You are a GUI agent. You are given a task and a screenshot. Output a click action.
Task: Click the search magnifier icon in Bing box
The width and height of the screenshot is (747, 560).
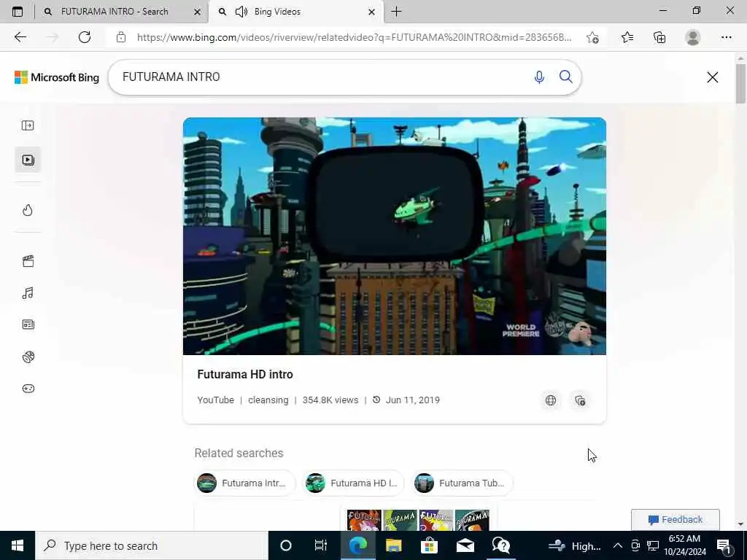pyautogui.click(x=565, y=77)
